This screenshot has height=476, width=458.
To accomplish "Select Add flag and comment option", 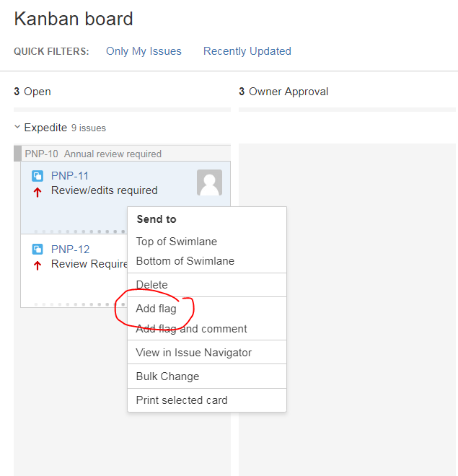I will point(192,329).
